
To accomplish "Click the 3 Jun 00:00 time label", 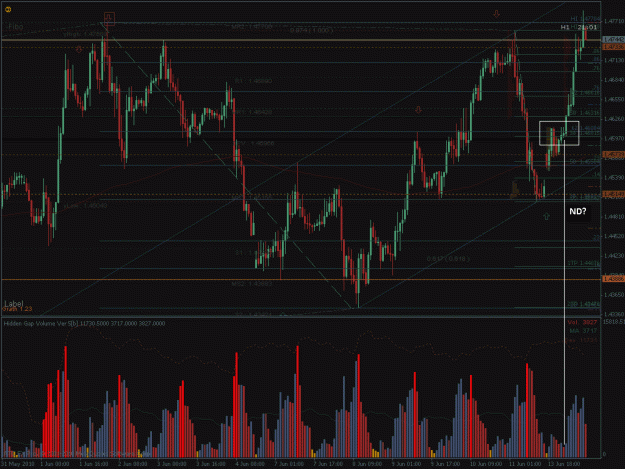I will click(172, 464).
